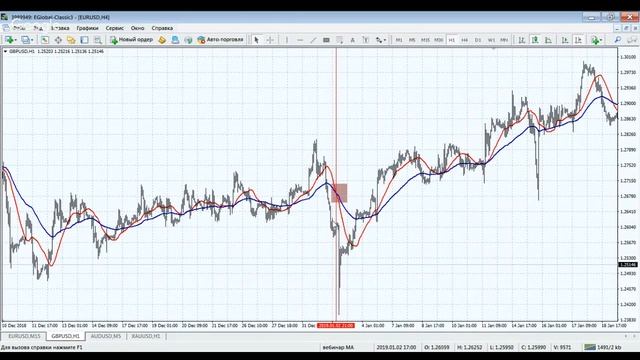
Task: Select the diagonal Trendline drawing tool
Action: (313, 40)
